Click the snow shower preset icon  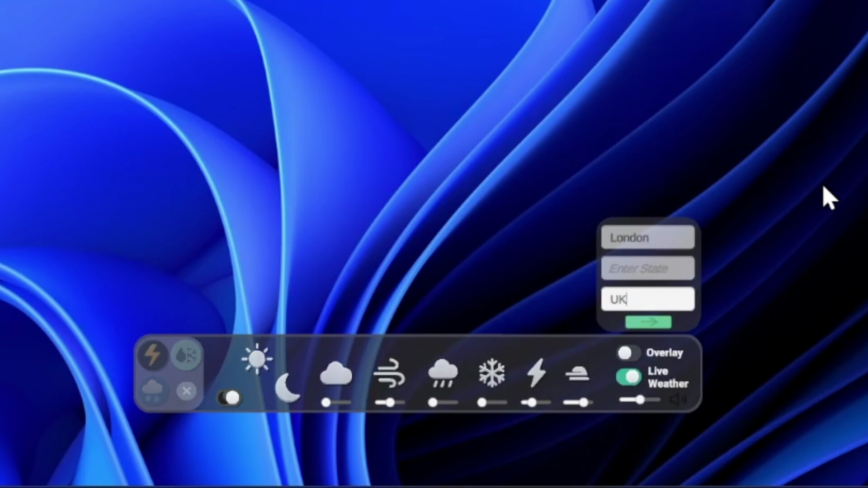tap(153, 389)
